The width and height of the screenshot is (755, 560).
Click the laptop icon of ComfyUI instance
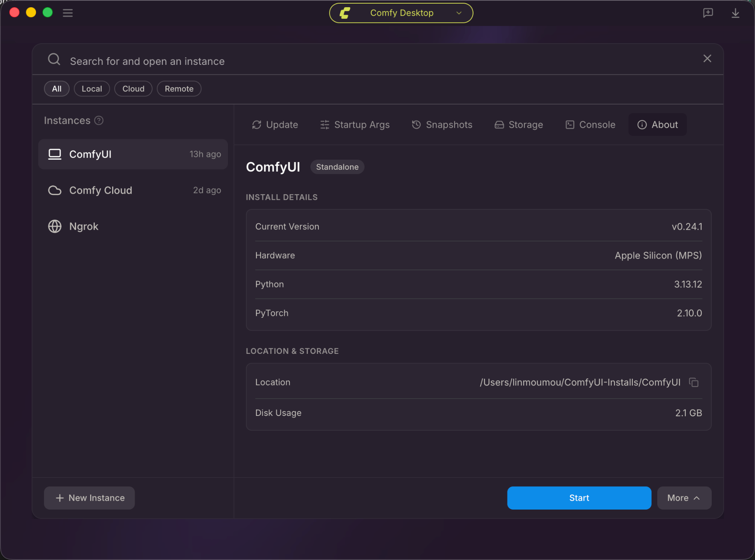pos(55,154)
